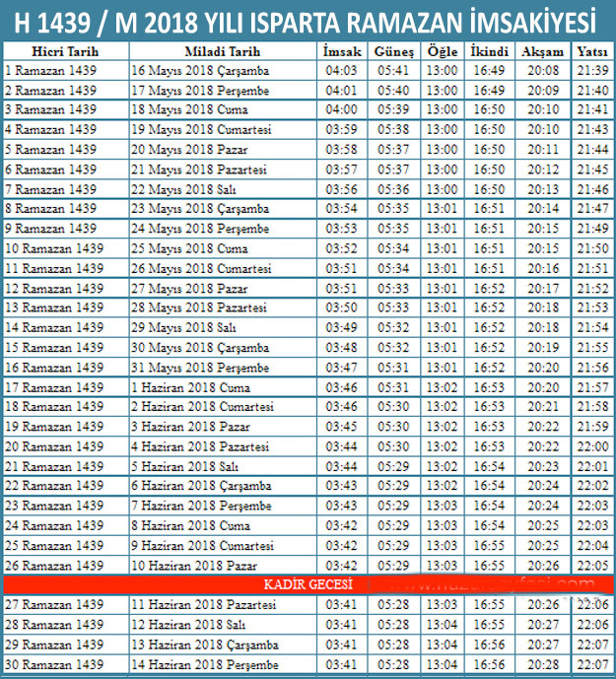Click the Isparta Ramazan İmsakiyesi title
Image resolution: width=616 pixels, height=679 pixels.
coord(308,20)
